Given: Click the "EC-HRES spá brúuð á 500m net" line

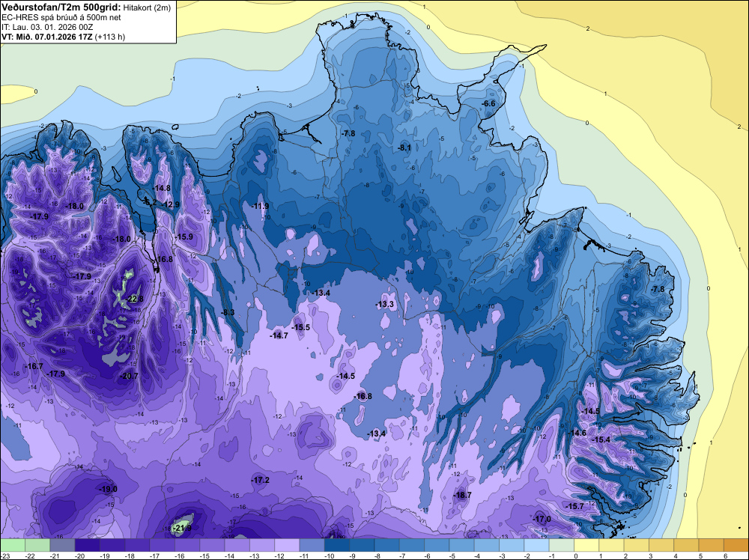Looking at the screenshot, I should click(x=61, y=18).
